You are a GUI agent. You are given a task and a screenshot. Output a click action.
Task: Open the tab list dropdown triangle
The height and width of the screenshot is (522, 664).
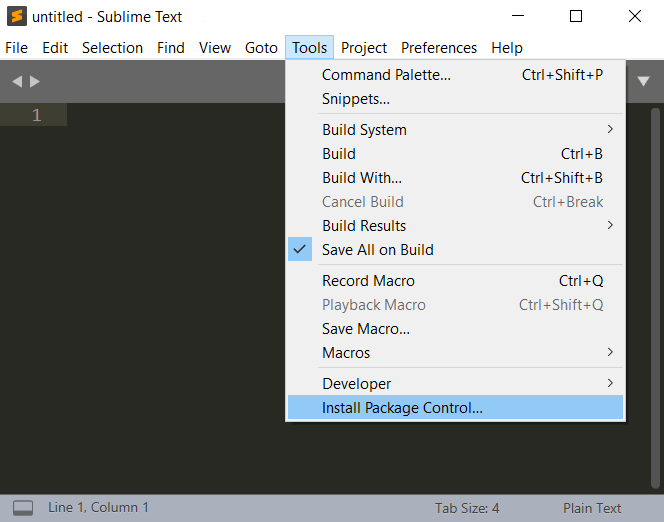pos(643,81)
